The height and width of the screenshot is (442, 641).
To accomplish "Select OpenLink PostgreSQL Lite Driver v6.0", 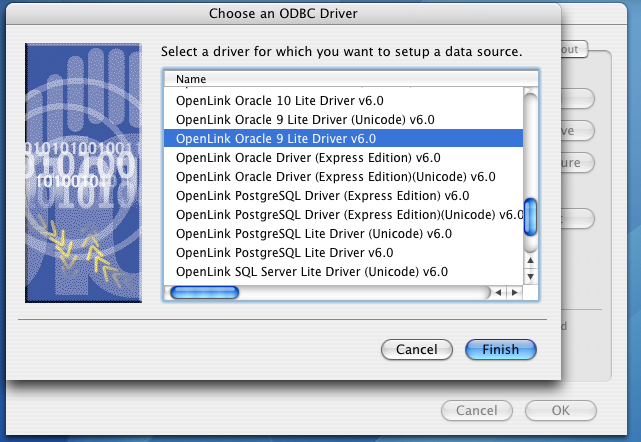I will (343, 253).
